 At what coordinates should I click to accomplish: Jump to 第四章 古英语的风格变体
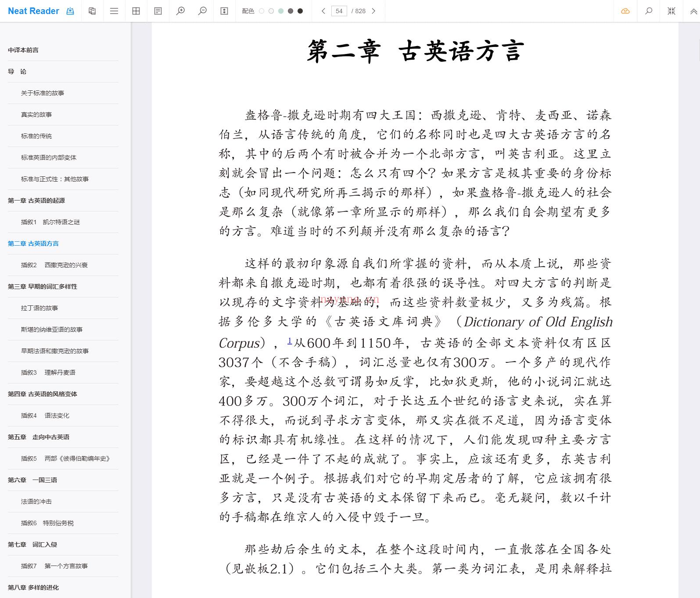(x=43, y=394)
